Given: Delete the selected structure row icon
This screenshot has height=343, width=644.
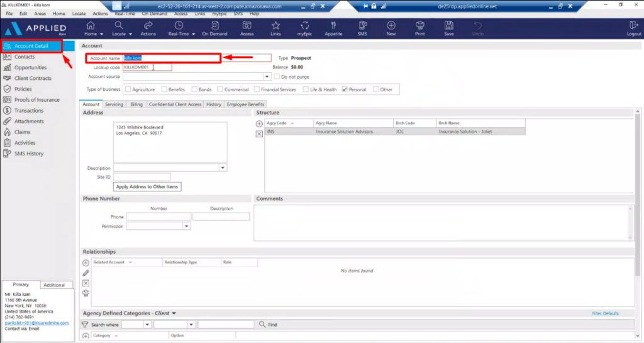Looking at the screenshot, I should tap(259, 134).
